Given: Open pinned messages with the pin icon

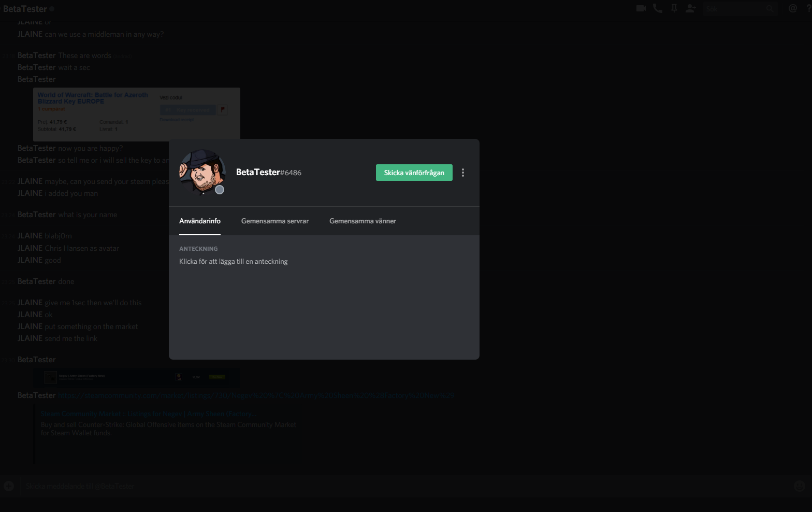Looking at the screenshot, I should tap(674, 8).
